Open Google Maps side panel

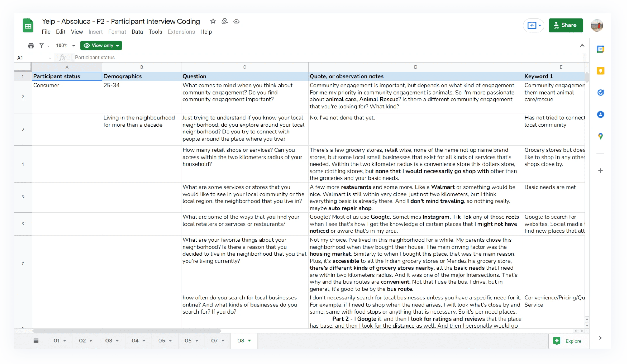tap(600, 136)
